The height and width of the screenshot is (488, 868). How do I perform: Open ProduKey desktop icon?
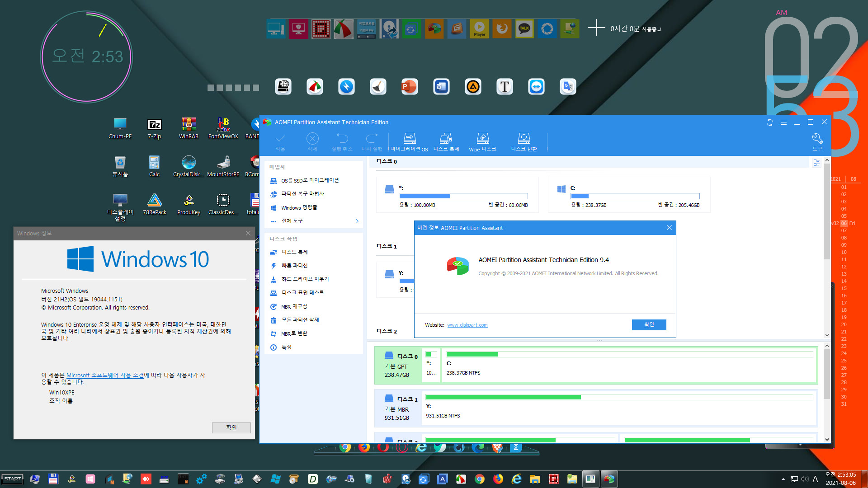coord(189,204)
